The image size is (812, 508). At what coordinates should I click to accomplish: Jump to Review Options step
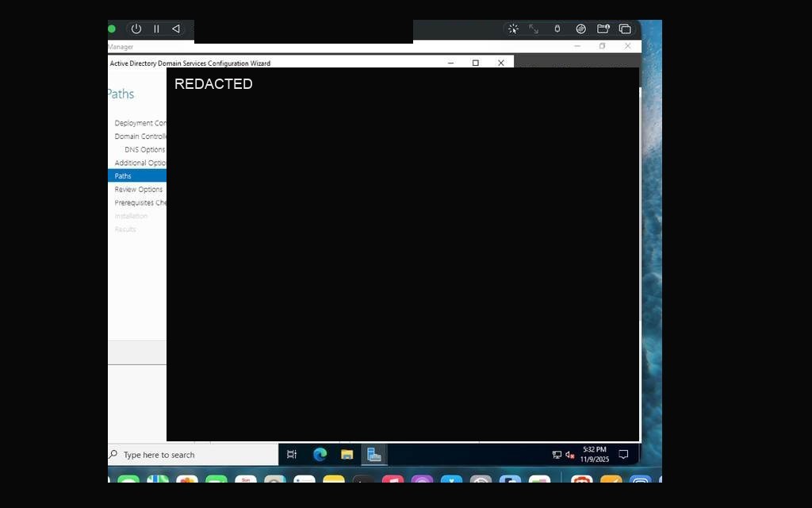click(138, 189)
